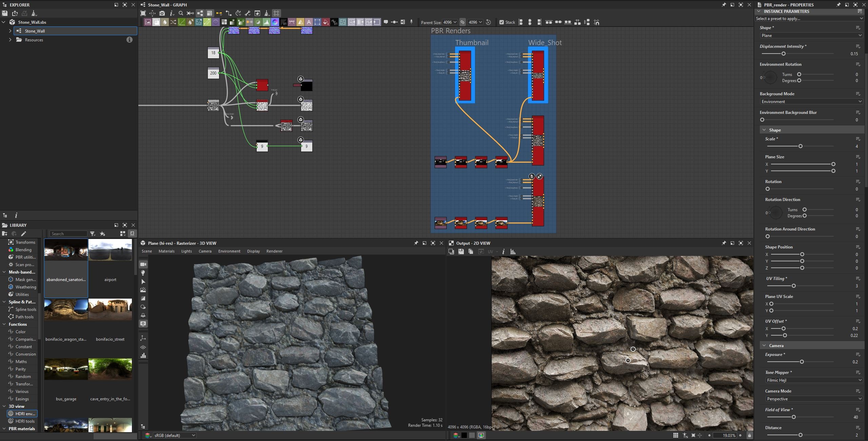Expand the Stone_Wall graph tree item

pos(10,31)
